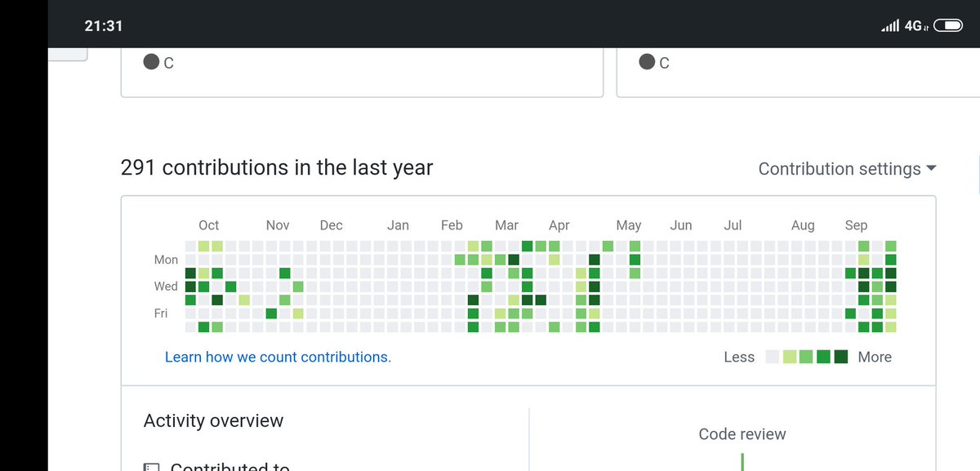
Task: Open Learn how we count contributions link
Action: click(278, 357)
